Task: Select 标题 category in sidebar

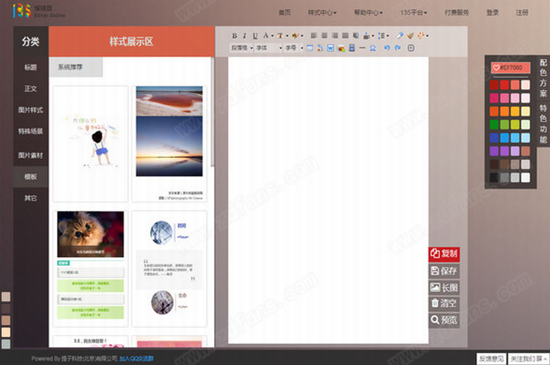Action: pos(31,67)
